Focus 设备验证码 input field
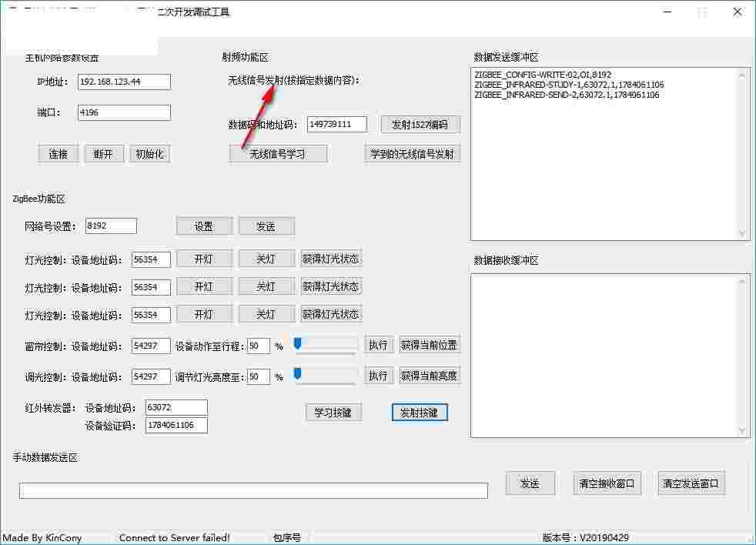 point(176,426)
